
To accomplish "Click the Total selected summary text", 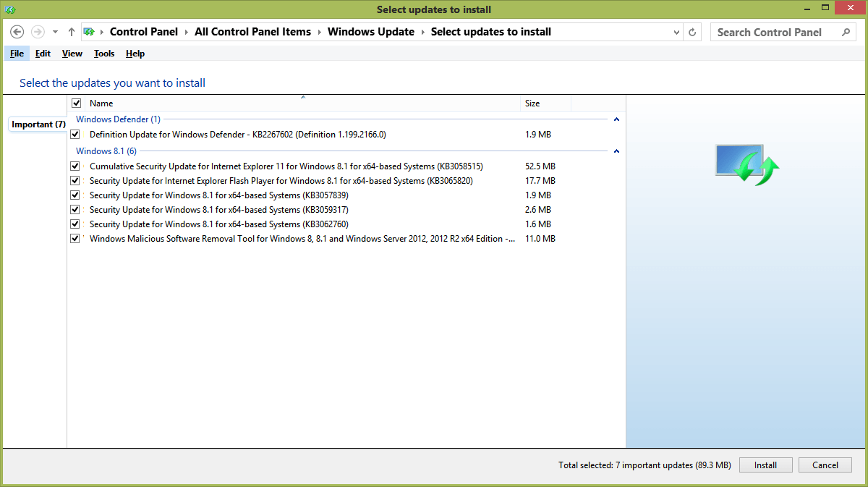I will (645, 465).
